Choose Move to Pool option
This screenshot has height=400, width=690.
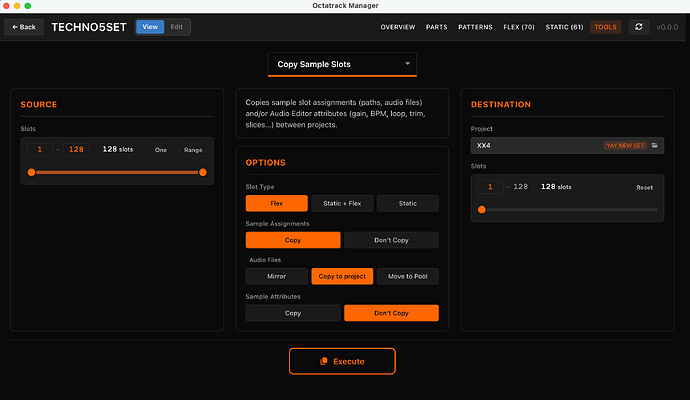pos(407,276)
